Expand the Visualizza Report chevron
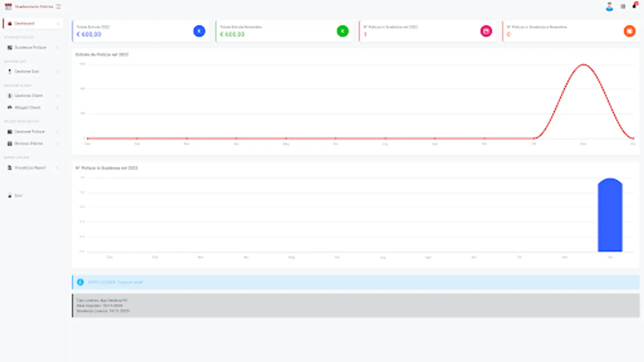The image size is (644, 362). tap(58, 168)
